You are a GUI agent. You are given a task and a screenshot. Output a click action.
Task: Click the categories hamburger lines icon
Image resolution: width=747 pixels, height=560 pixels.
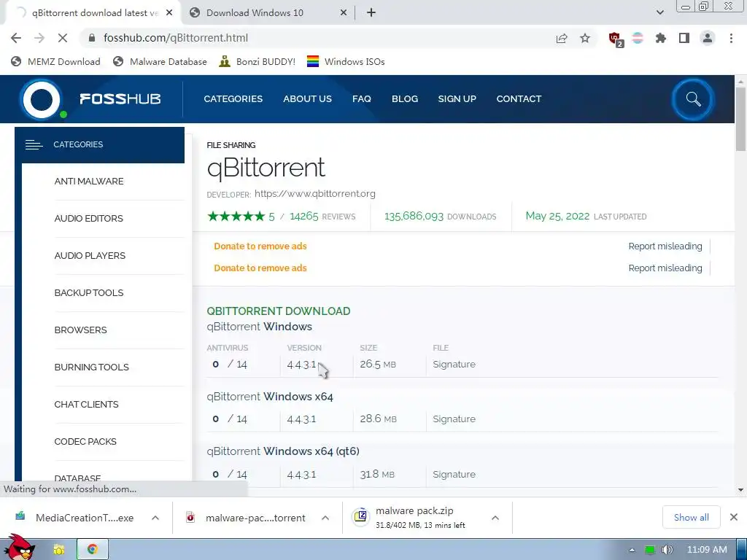coord(34,145)
